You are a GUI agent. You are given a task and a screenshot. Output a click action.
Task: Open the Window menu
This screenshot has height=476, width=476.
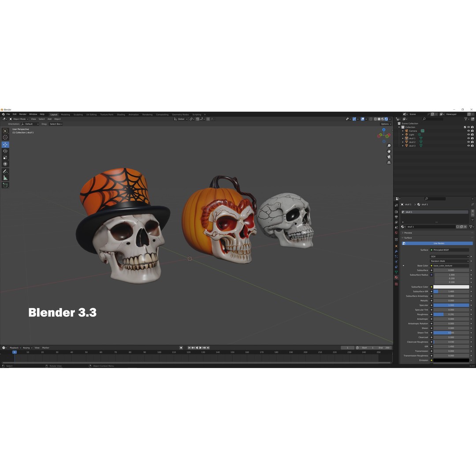click(33, 115)
